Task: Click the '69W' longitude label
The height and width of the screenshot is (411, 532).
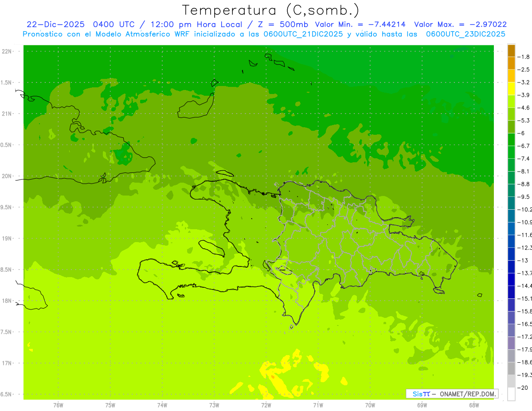Action: (422, 405)
